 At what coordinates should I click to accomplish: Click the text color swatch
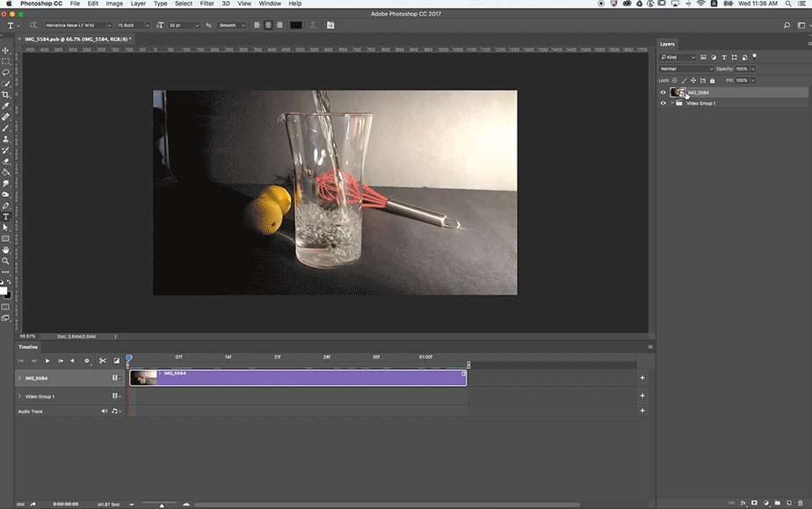coord(295,25)
